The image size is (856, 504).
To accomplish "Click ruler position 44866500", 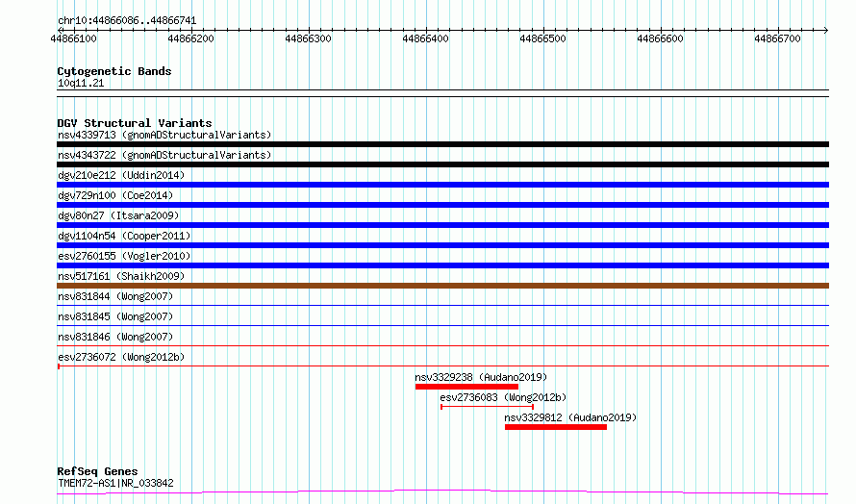I will 543,38.
